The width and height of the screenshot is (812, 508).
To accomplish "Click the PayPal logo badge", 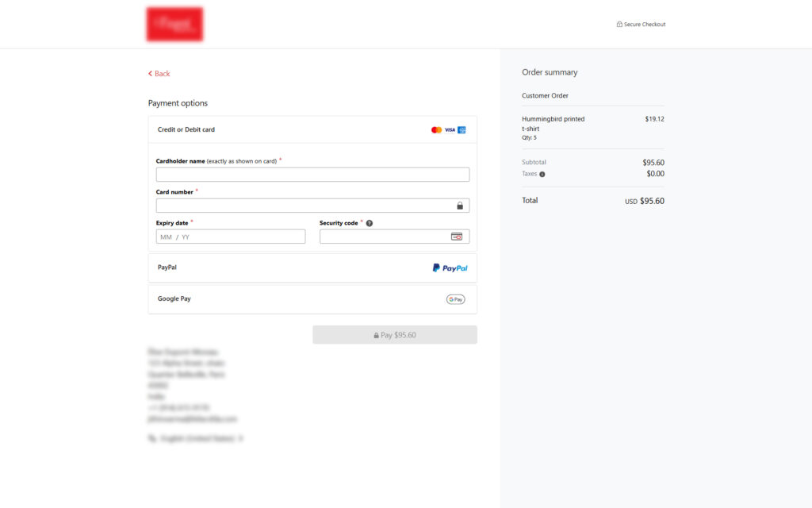I will tap(450, 267).
